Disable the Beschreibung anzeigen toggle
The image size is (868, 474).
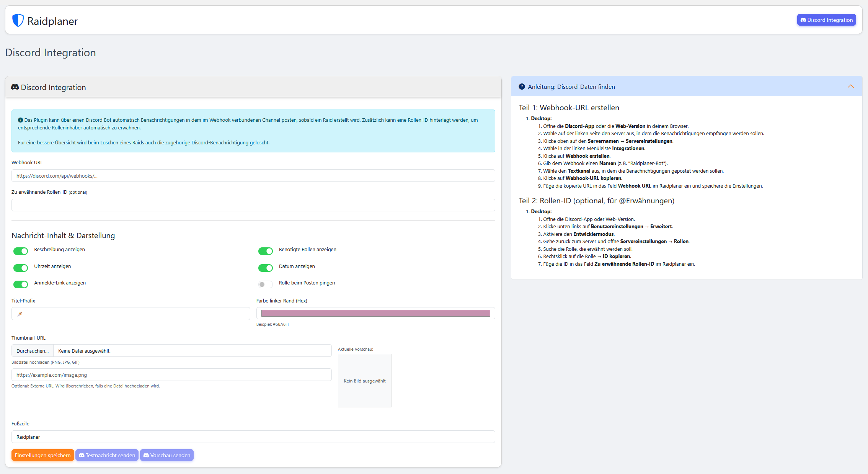[x=20, y=251]
